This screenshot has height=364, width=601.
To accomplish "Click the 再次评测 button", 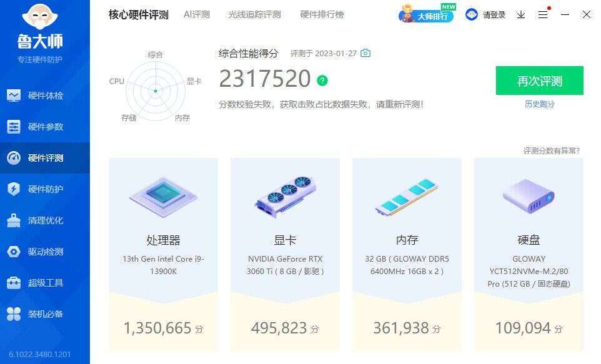I will (540, 81).
